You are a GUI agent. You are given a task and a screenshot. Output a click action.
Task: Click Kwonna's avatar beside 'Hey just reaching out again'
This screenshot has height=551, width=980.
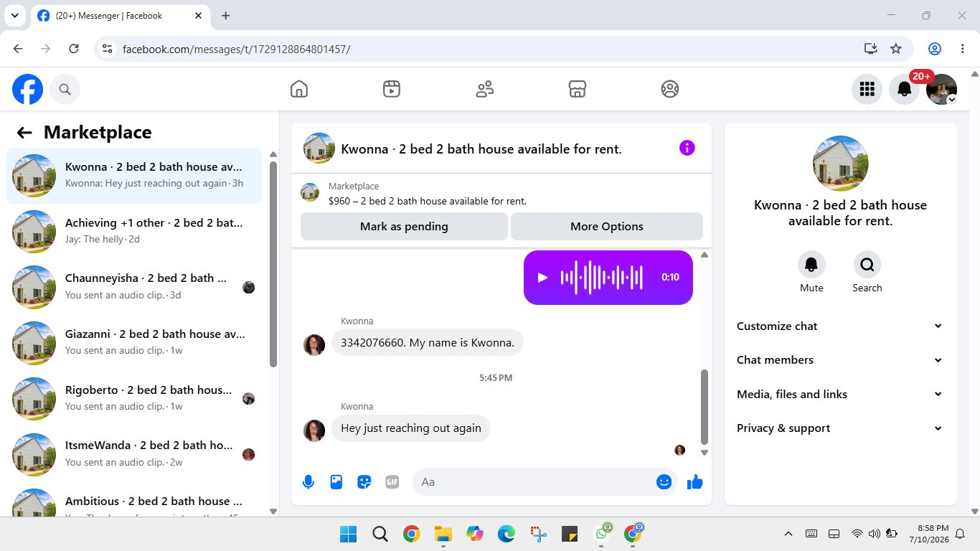[x=314, y=430]
